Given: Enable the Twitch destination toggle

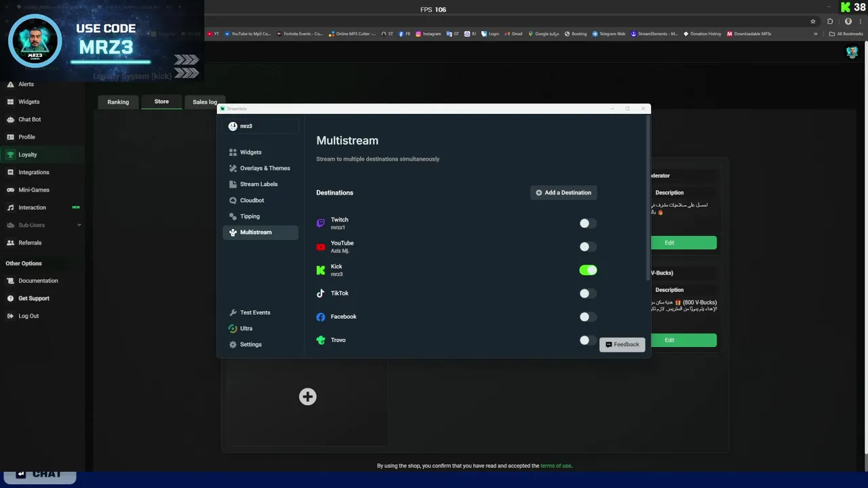Looking at the screenshot, I should [x=588, y=224].
